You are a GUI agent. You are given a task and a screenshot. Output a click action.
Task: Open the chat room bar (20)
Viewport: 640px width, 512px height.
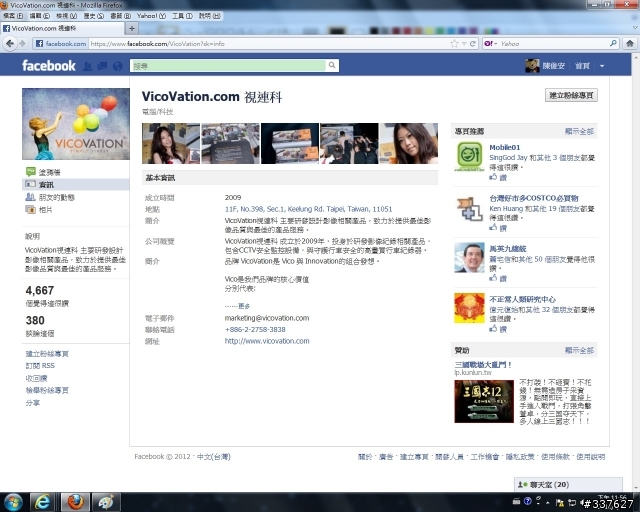click(x=568, y=485)
